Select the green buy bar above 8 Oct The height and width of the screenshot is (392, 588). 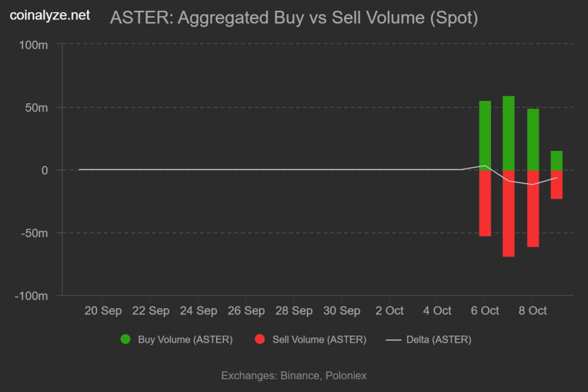(533, 139)
